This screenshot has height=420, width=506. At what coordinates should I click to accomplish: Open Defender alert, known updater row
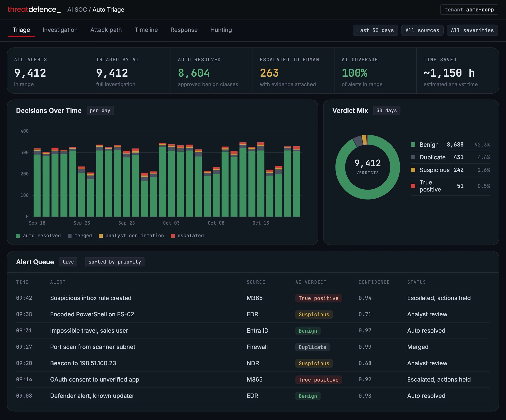253,396
